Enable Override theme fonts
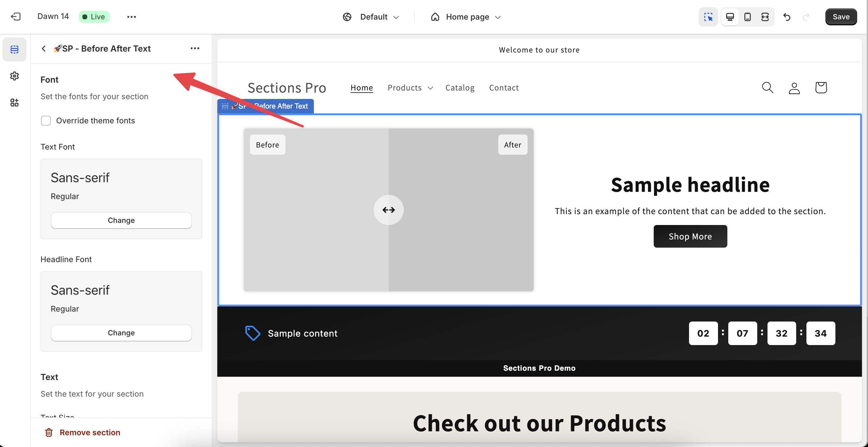868x447 pixels. (46, 120)
